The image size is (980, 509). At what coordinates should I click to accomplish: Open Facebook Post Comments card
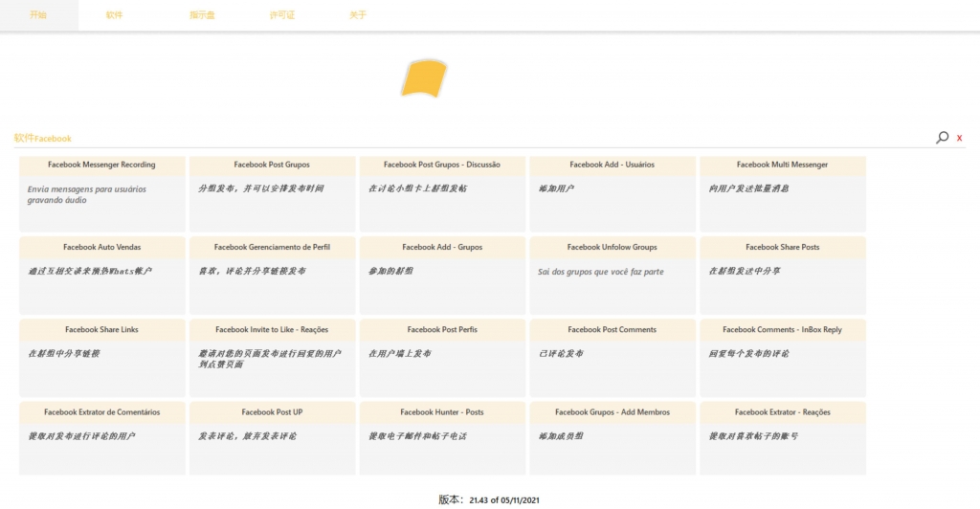[612, 358]
